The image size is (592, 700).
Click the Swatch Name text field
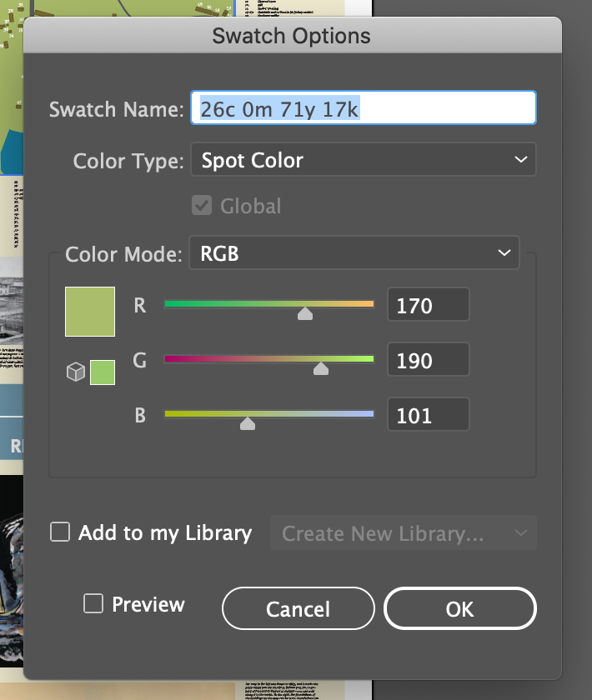coord(364,107)
